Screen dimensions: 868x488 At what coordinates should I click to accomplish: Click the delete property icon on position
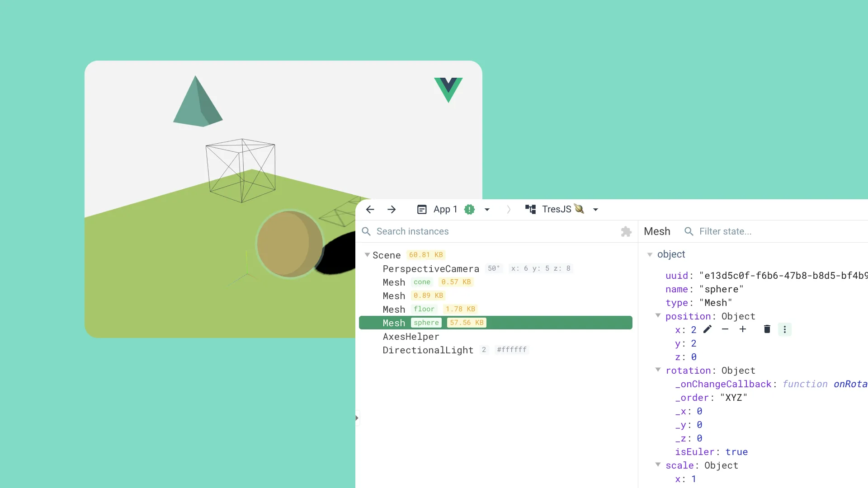pos(767,329)
